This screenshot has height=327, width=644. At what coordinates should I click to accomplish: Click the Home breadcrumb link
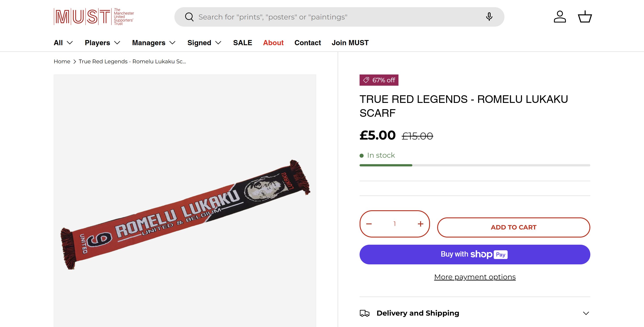tap(62, 62)
